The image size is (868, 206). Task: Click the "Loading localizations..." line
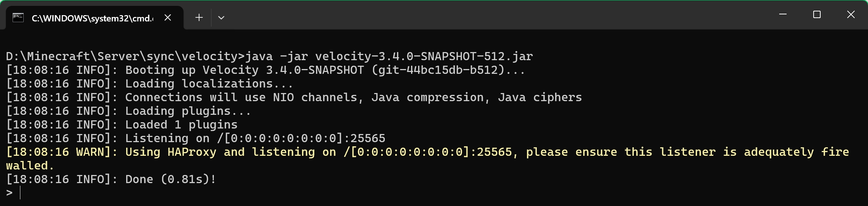pyautogui.click(x=150, y=84)
